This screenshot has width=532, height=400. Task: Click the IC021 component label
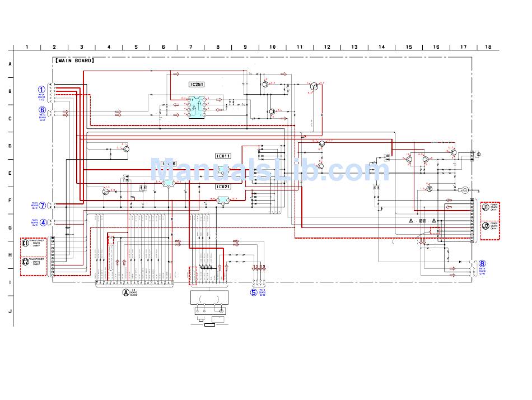[223, 187]
